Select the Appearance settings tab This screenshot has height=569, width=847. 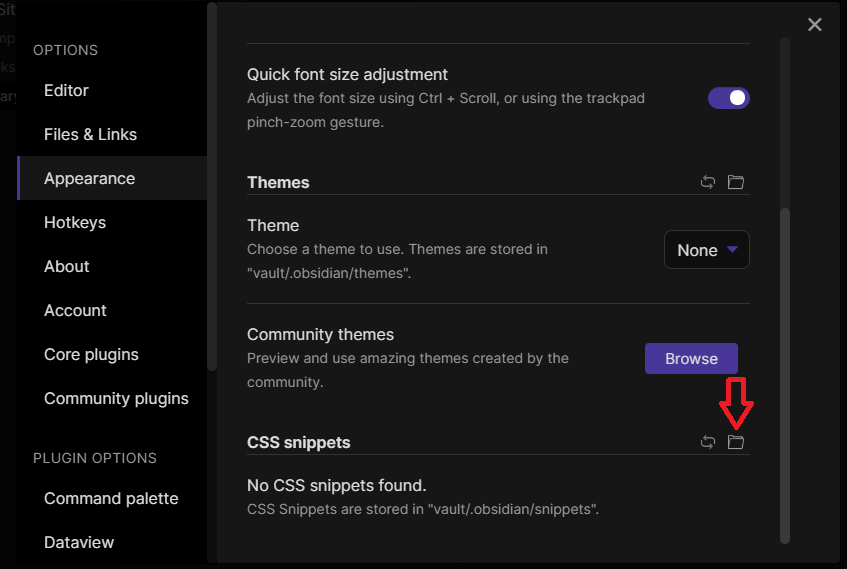point(89,178)
